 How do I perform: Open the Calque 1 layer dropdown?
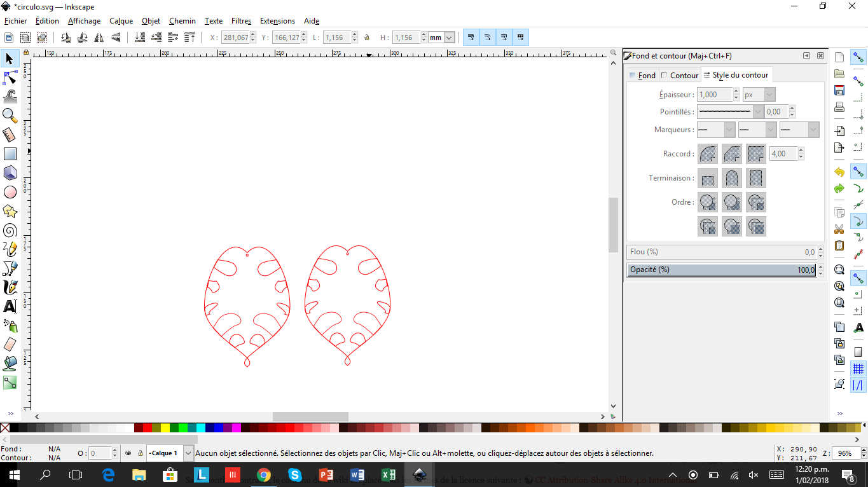click(188, 453)
